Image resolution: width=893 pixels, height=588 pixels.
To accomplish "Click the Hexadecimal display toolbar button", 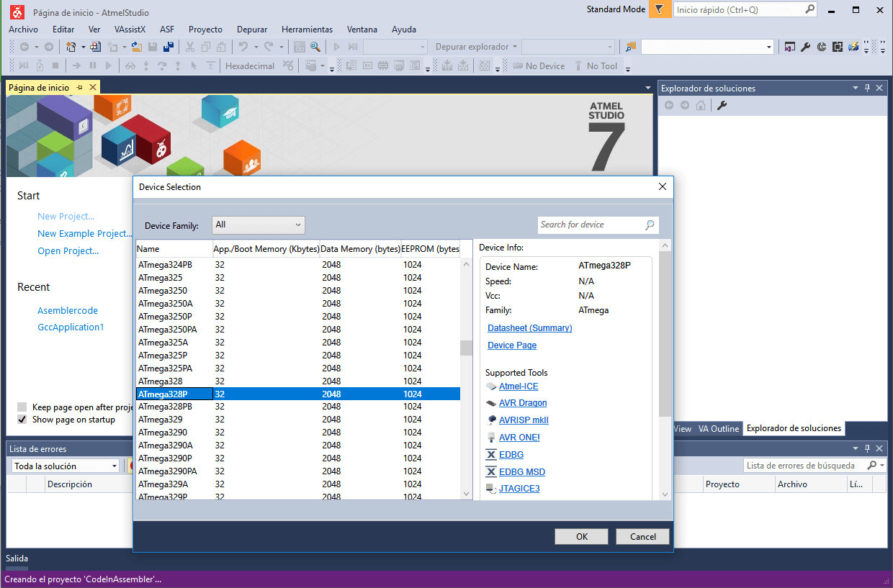I will [x=250, y=65].
